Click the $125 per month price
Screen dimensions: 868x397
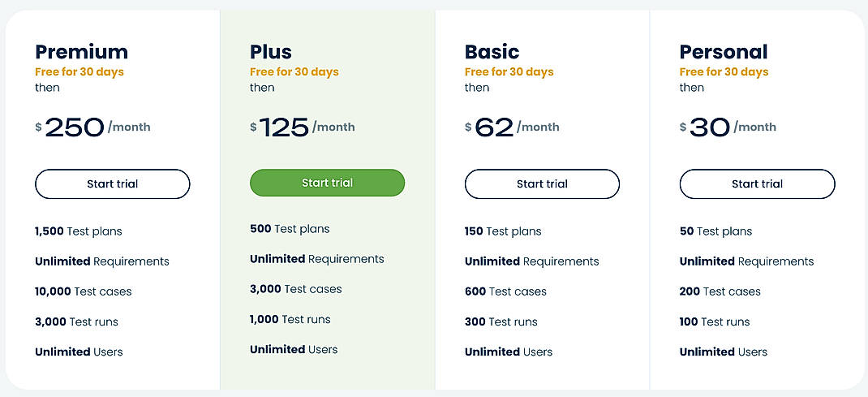(302, 127)
